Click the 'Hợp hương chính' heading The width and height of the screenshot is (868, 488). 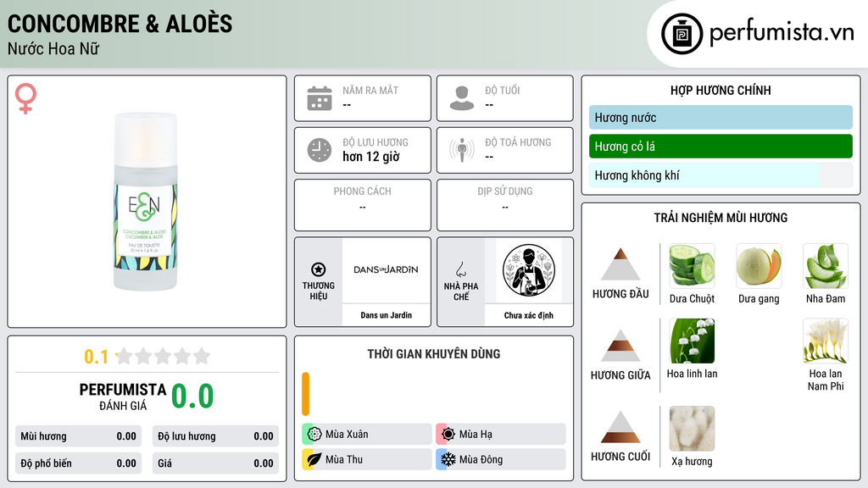[721, 90]
